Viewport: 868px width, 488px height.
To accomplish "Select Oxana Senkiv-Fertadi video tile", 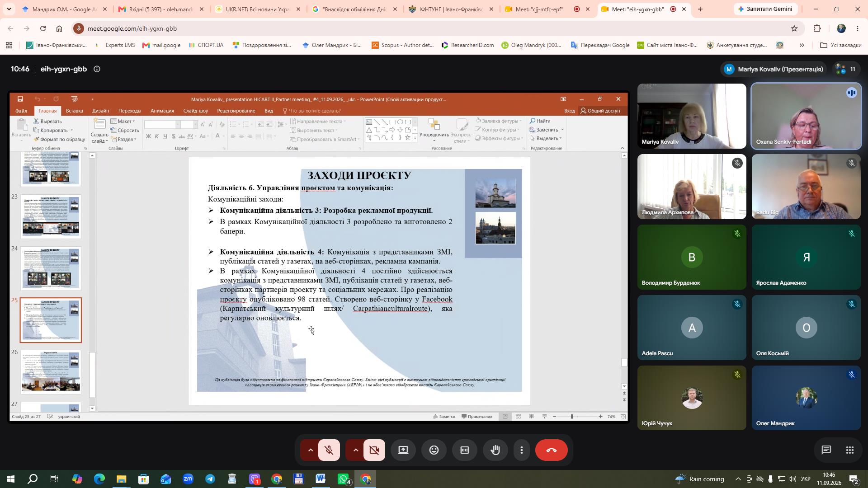I will [x=806, y=116].
